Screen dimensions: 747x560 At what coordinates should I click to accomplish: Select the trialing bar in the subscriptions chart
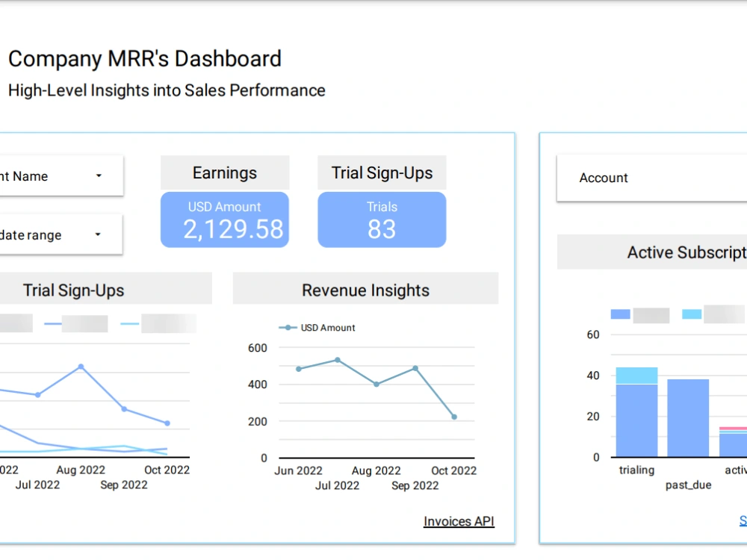(x=636, y=411)
